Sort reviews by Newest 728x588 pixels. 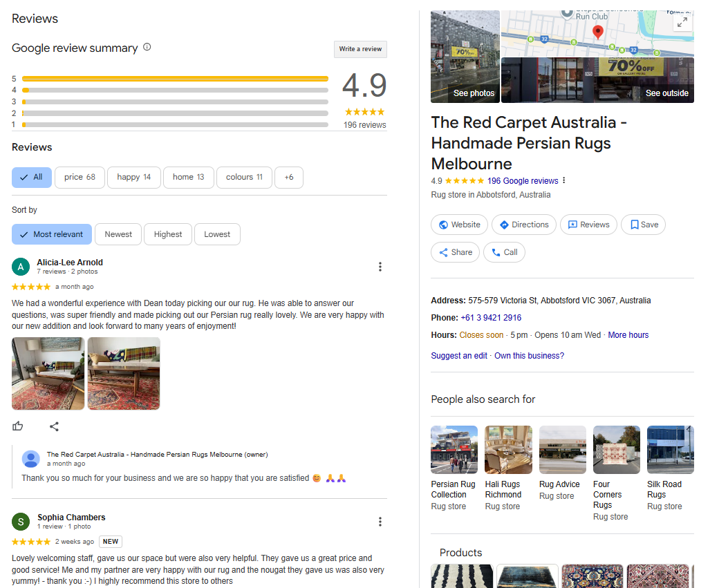click(x=118, y=234)
